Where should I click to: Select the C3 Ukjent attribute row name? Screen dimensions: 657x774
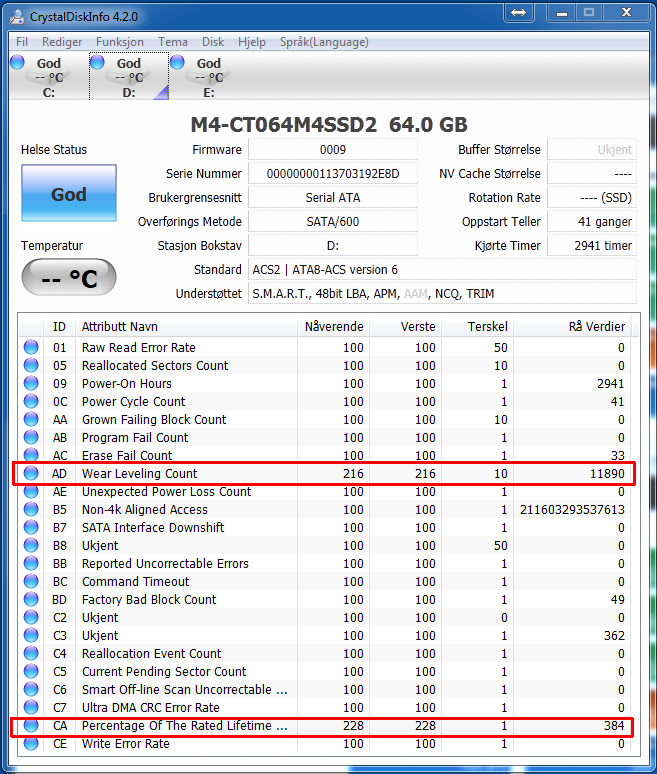(x=100, y=635)
